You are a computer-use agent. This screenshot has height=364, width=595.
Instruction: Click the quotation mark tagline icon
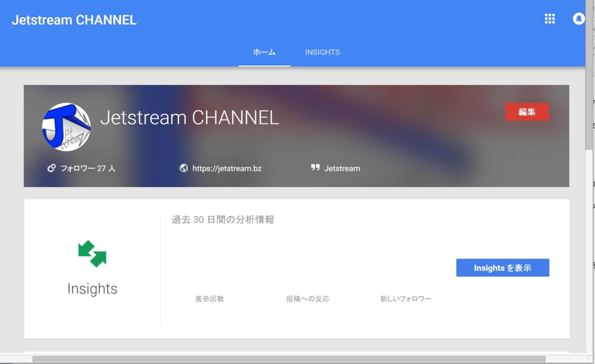tap(315, 168)
